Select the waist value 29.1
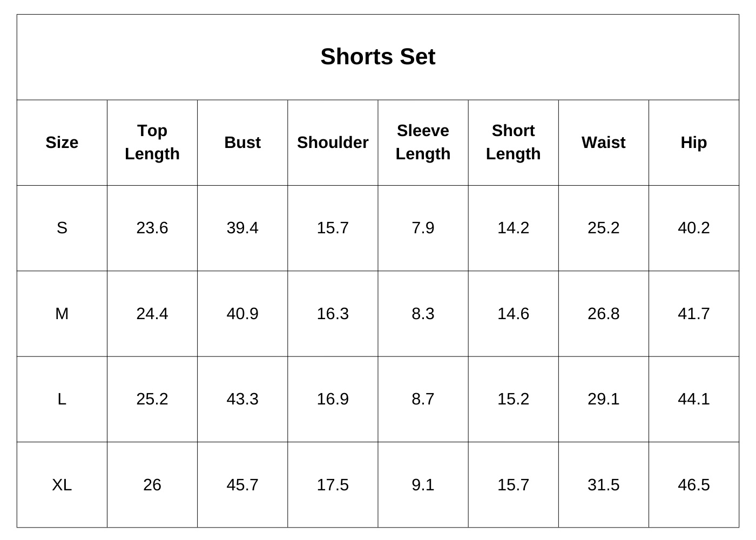The image size is (756, 540). 603,399
